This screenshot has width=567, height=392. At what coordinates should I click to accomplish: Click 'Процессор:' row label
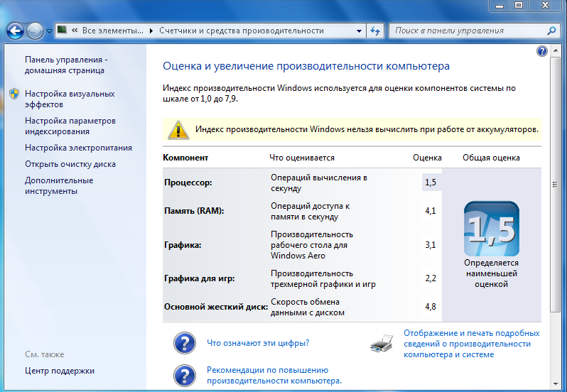click(x=188, y=183)
